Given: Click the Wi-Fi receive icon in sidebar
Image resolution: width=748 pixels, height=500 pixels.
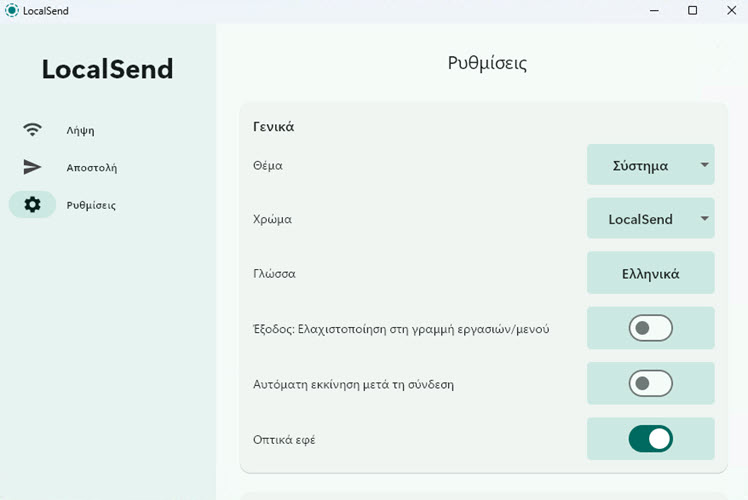Looking at the screenshot, I should click(32, 129).
